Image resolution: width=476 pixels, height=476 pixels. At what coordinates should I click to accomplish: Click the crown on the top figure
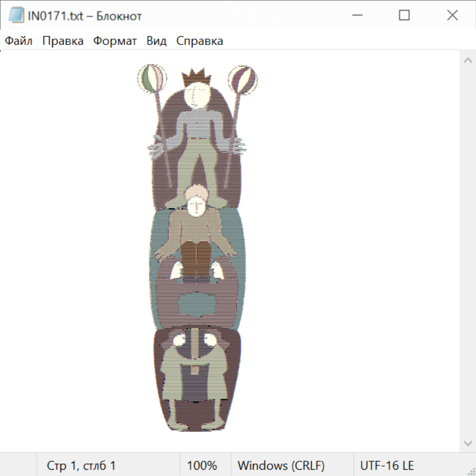coord(196,78)
